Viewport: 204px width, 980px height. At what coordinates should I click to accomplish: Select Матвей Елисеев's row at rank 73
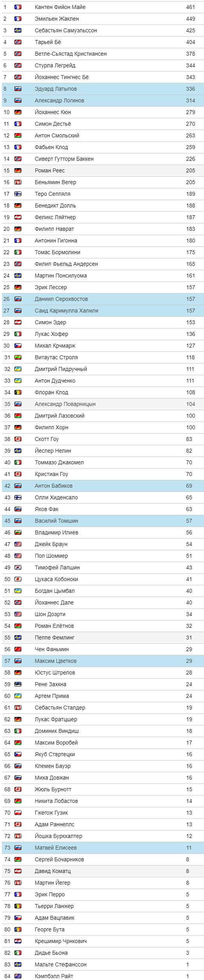[x=103, y=848]
